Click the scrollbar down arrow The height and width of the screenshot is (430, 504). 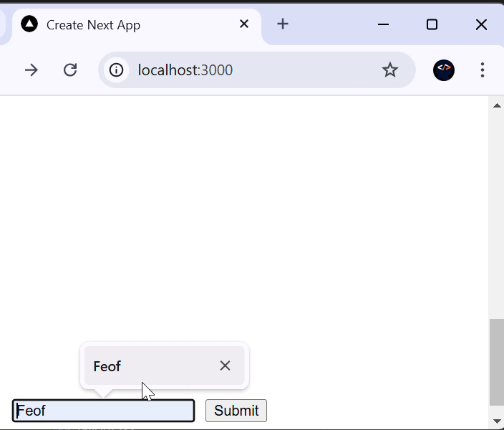[496, 421]
